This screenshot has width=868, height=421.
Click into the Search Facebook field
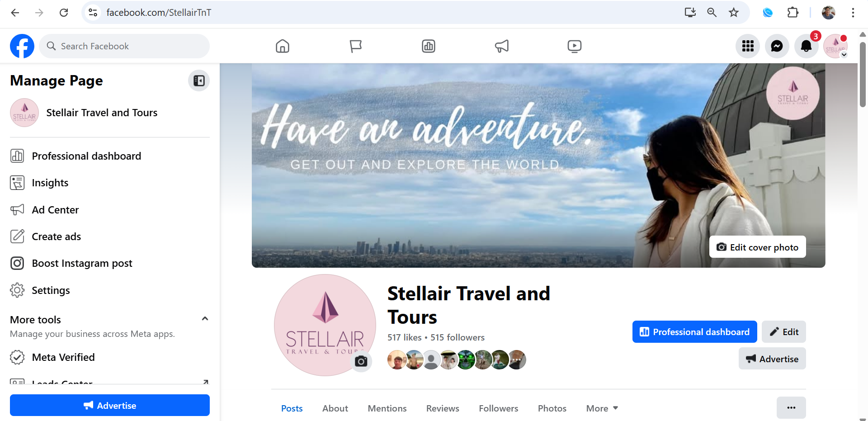(124, 46)
